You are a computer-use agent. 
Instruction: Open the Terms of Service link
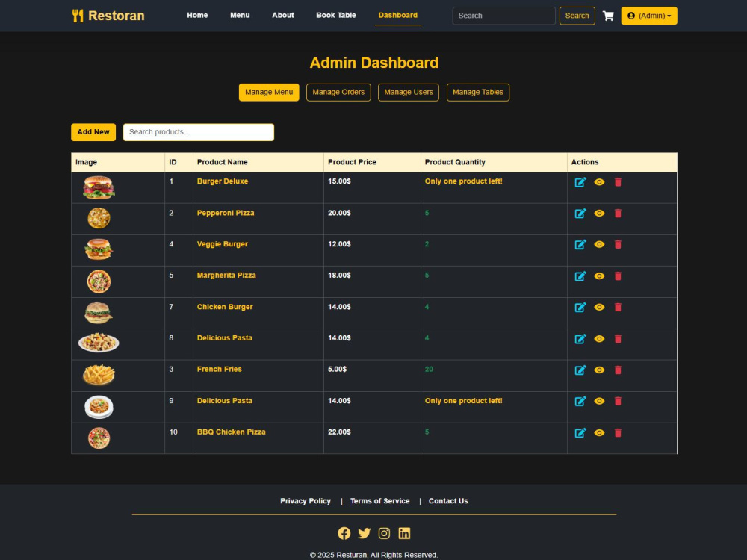379,501
